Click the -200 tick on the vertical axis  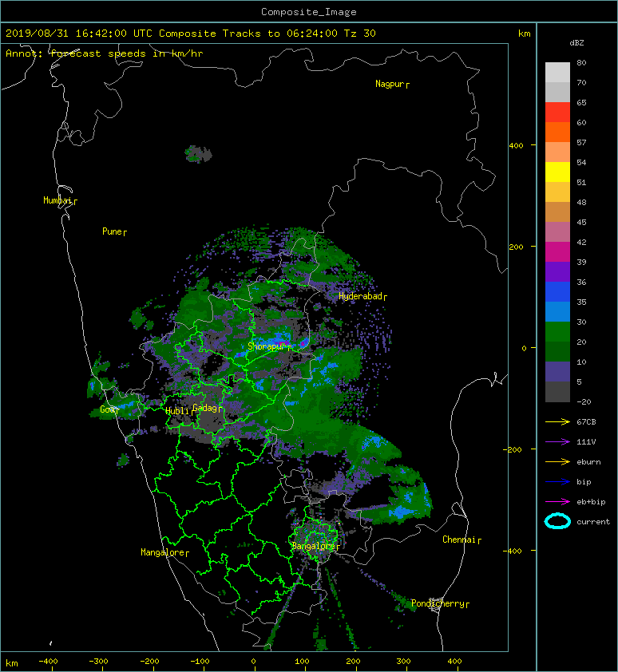pyautogui.click(x=513, y=449)
